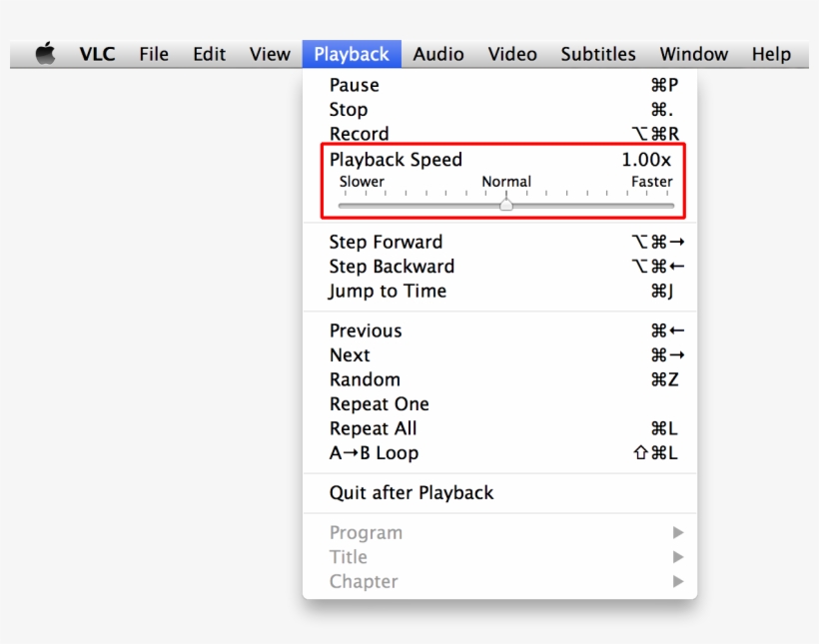Expand the Title submenu
819x644 pixels.
coord(348,557)
